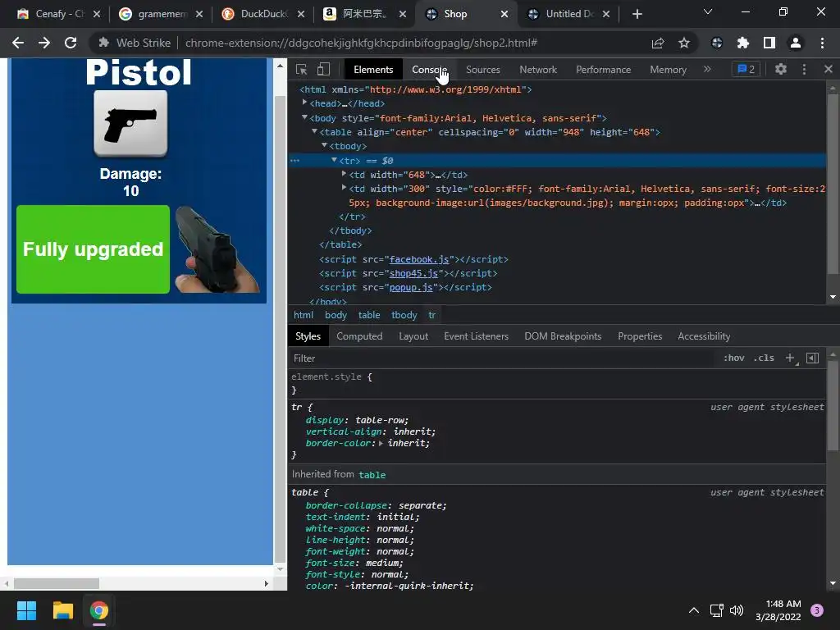Open DevTools more options kebab menu
This screenshot has width=840, height=630.
(x=804, y=69)
